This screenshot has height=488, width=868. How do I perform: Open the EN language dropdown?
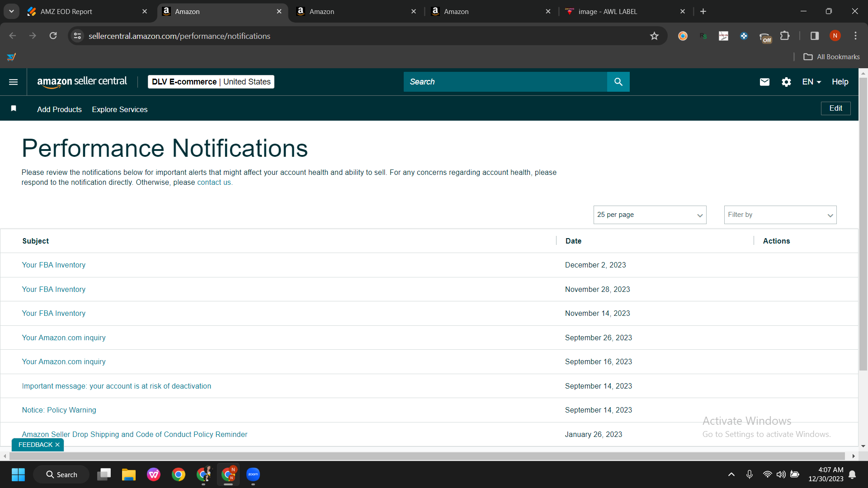(x=811, y=82)
